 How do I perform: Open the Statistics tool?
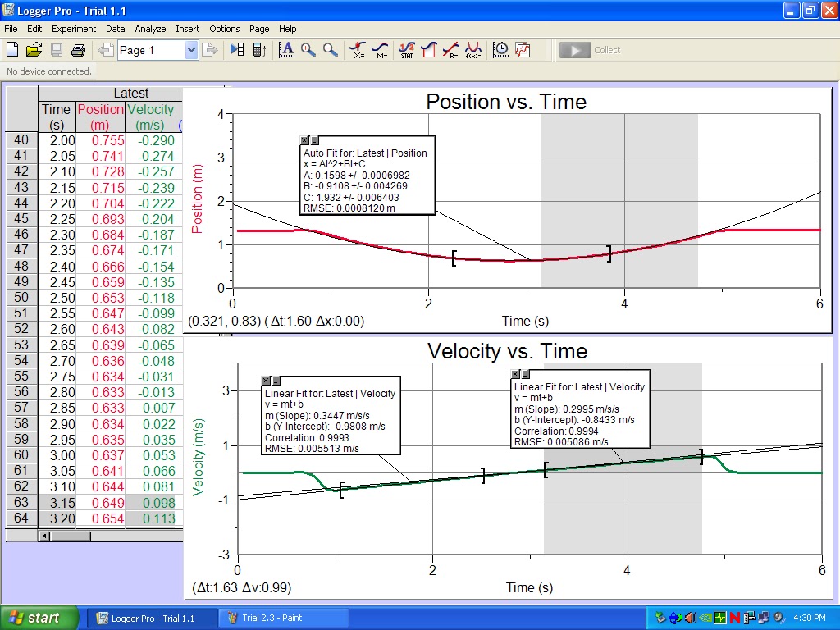point(408,49)
